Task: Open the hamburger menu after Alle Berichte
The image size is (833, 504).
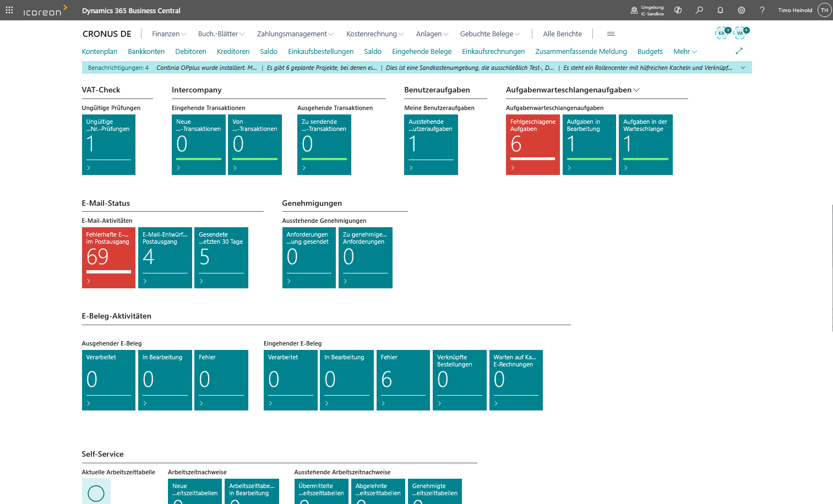Action: (x=611, y=34)
